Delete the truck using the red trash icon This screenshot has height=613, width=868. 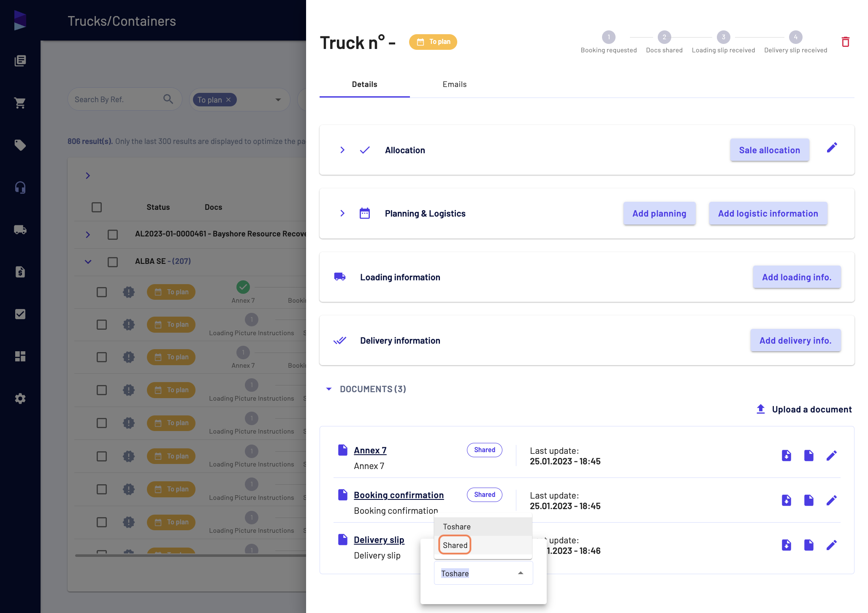845,42
